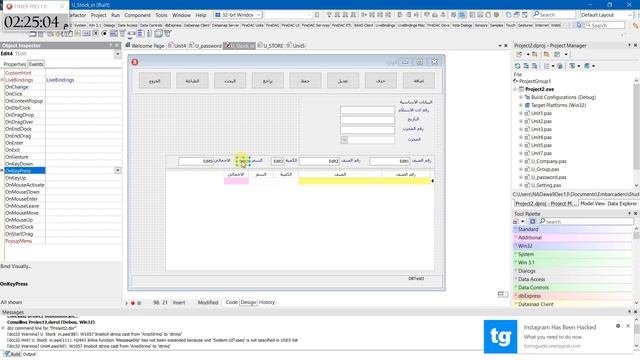Open the Help menu
The image size is (640, 360).
click(x=201, y=15)
